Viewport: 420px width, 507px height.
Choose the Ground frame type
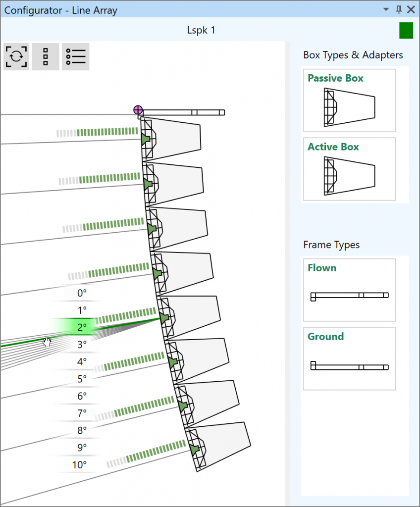(x=350, y=358)
